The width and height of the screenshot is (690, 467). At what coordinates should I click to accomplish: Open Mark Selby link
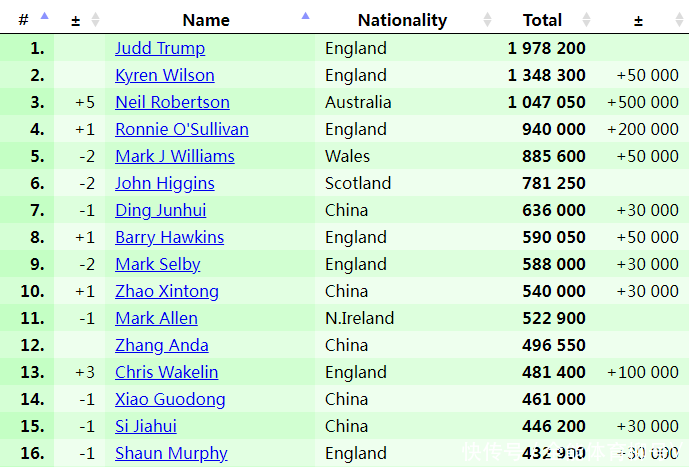tap(158, 264)
